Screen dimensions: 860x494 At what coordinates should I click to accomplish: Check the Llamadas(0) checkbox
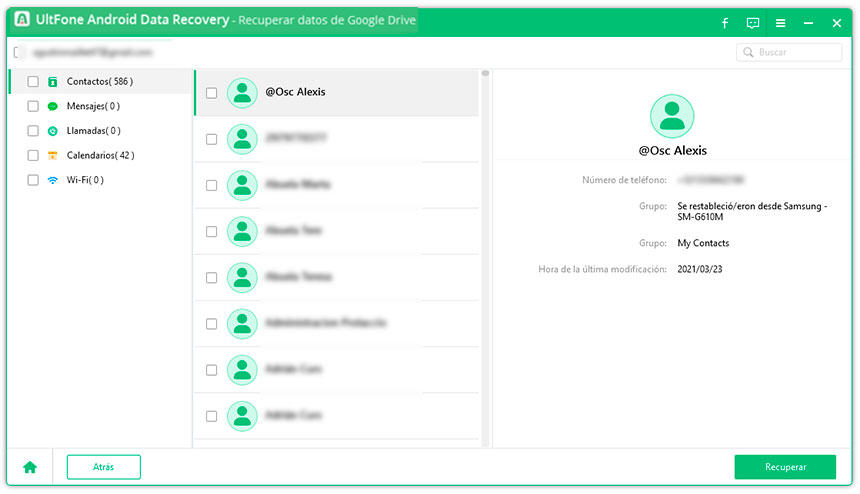[33, 131]
